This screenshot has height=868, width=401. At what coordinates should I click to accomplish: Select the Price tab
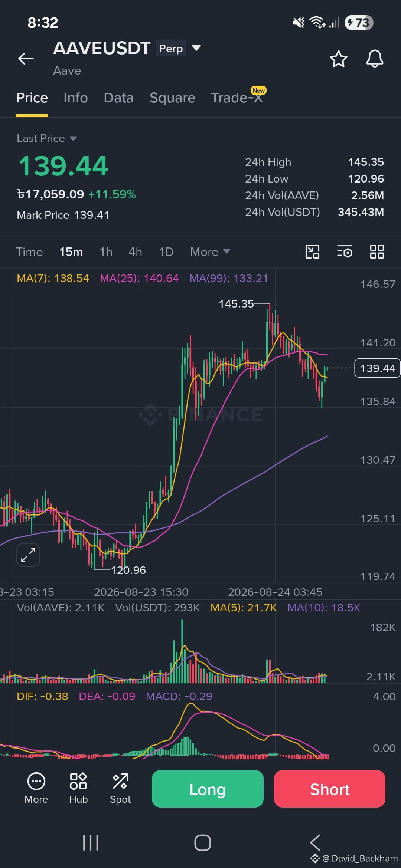pos(32,98)
